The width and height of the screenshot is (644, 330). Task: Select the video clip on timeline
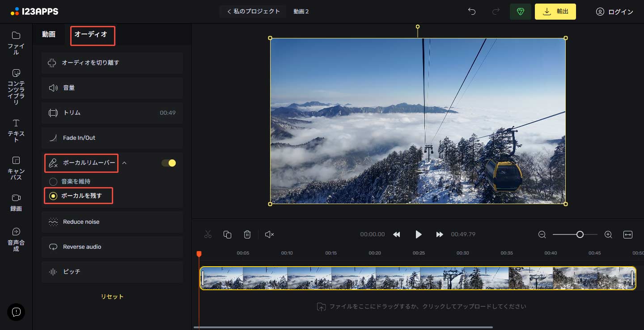418,278
